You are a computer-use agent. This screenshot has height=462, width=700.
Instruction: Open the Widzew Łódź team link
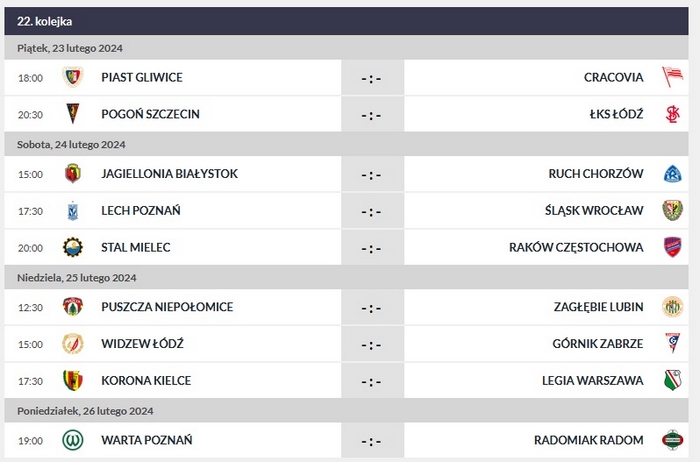coord(142,343)
